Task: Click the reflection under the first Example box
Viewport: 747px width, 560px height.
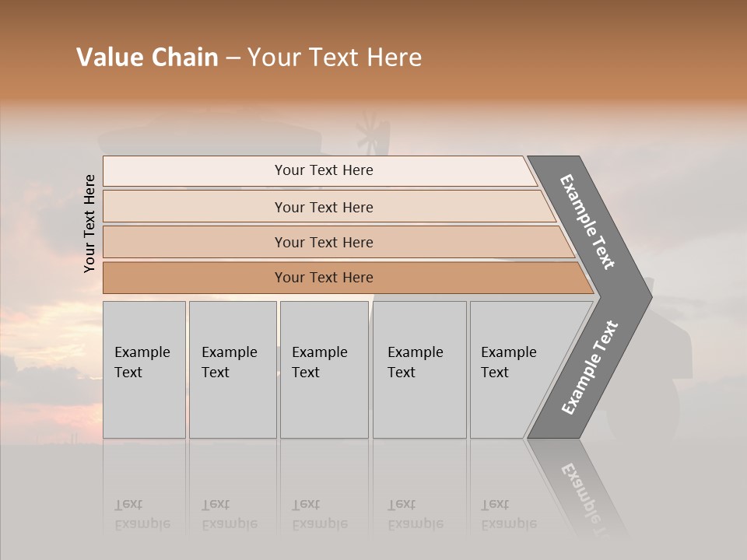Action: (143, 515)
